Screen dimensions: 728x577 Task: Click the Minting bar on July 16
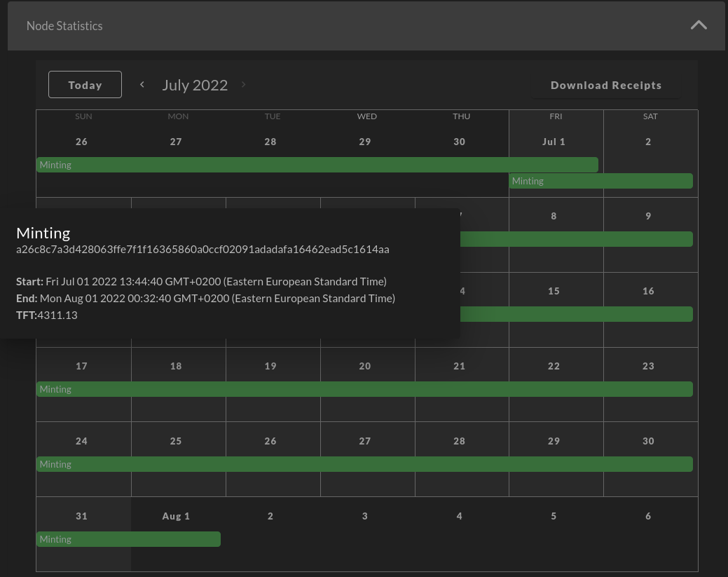(x=647, y=314)
